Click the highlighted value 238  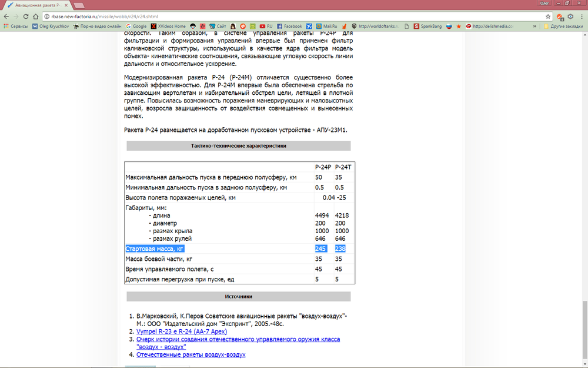pos(340,248)
